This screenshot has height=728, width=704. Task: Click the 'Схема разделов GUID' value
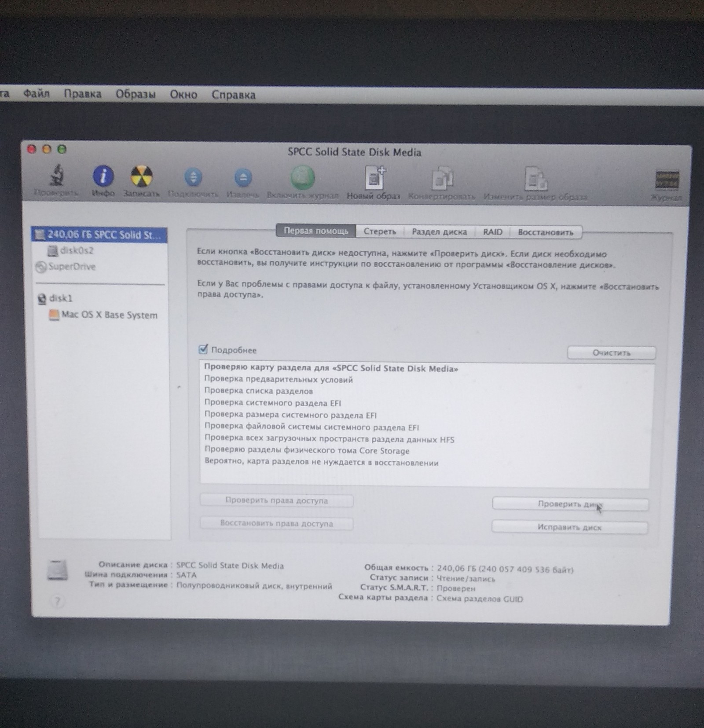coord(480,599)
